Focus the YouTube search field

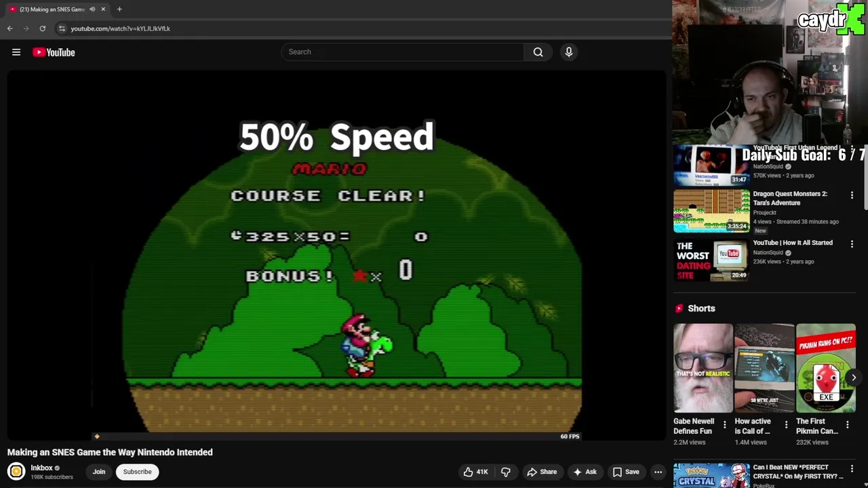[402, 52]
